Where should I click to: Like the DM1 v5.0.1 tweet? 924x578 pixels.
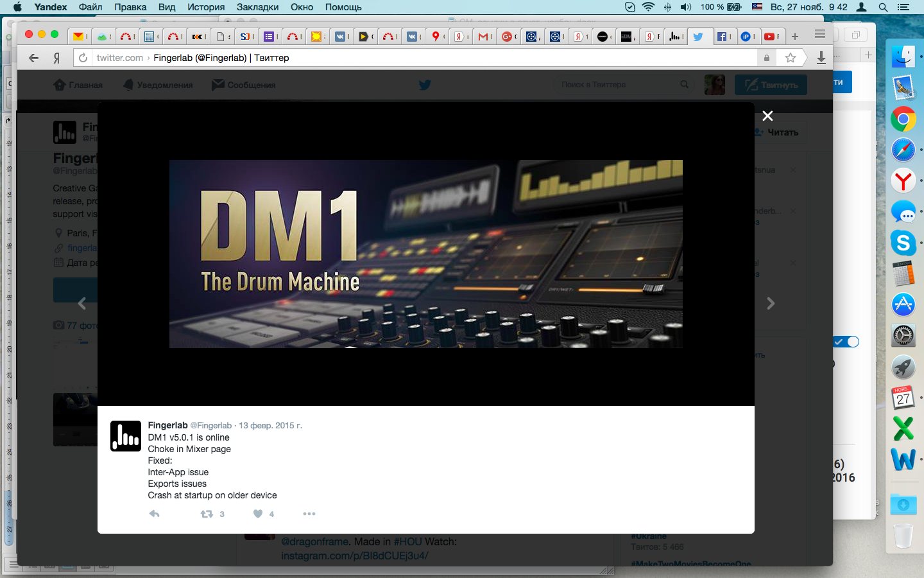point(258,514)
